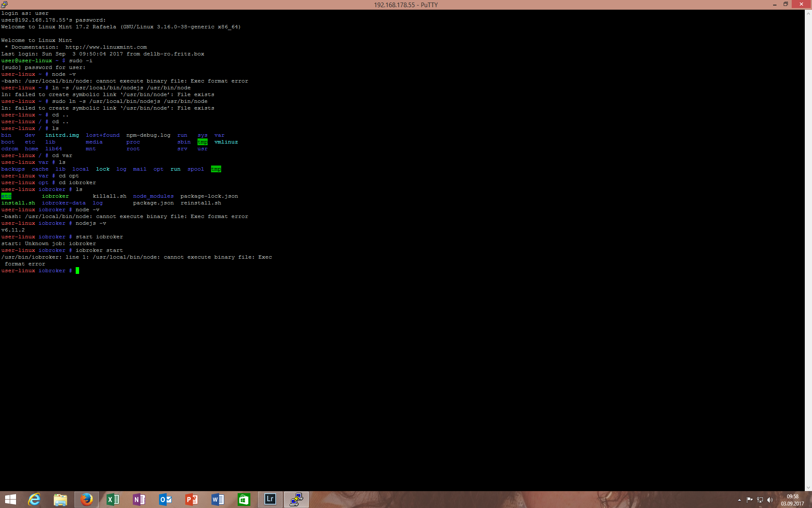Switch to Firefox in taskbar
This screenshot has width=812, height=508.
pyautogui.click(x=87, y=500)
